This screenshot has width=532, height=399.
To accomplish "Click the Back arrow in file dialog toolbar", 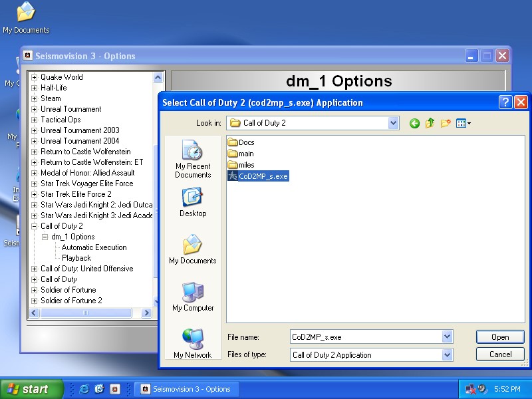I will [414, 123].
